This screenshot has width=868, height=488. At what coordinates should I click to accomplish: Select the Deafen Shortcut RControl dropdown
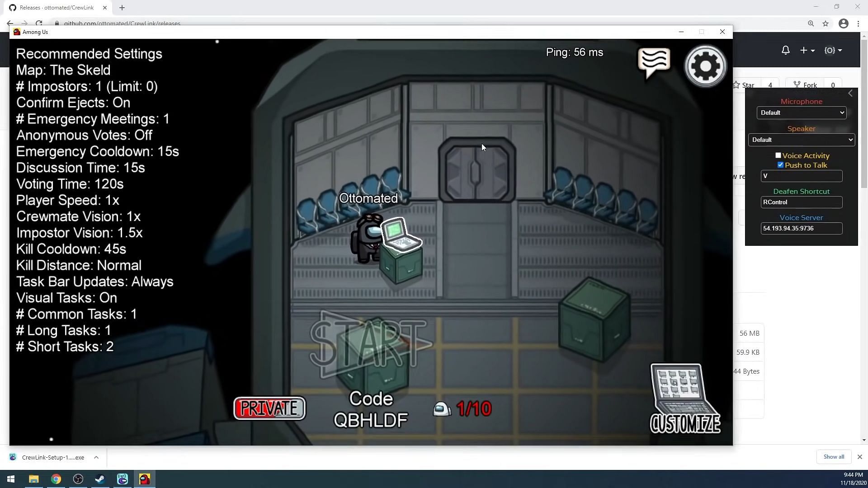point(801,202)
